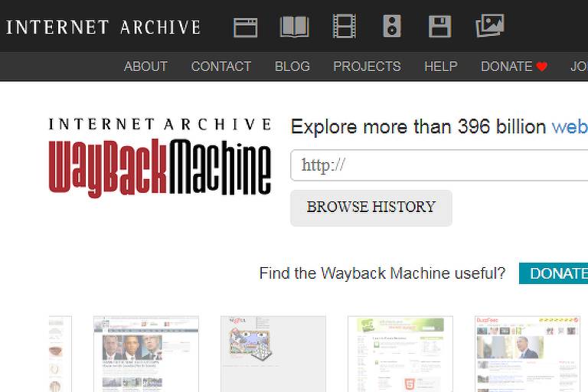
Task: Open the Video film strip icon
Action: coord(344,26)
